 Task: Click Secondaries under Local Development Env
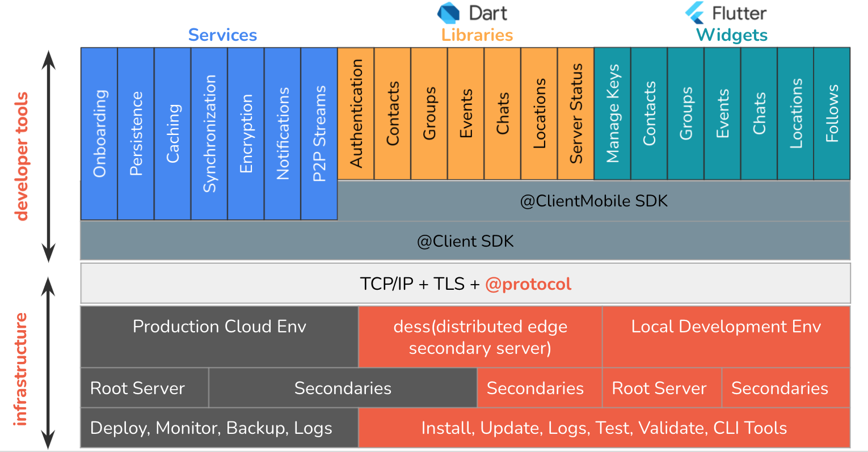(x=786, y=388)
